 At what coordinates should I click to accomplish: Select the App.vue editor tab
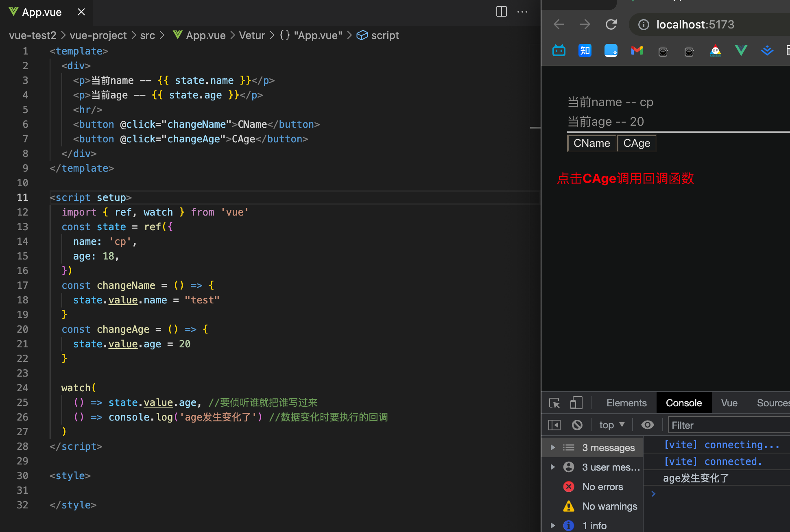tap(41, 12)
